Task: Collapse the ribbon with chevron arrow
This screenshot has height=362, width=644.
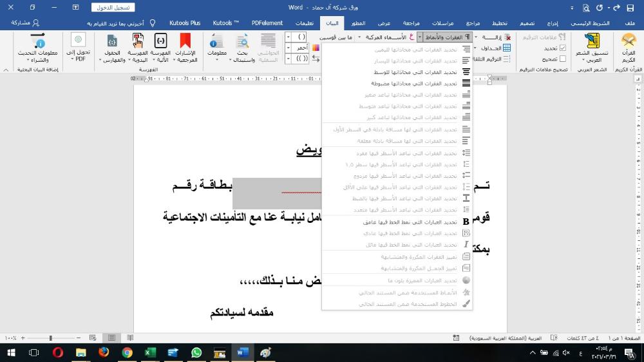Action: coord(6,70)
